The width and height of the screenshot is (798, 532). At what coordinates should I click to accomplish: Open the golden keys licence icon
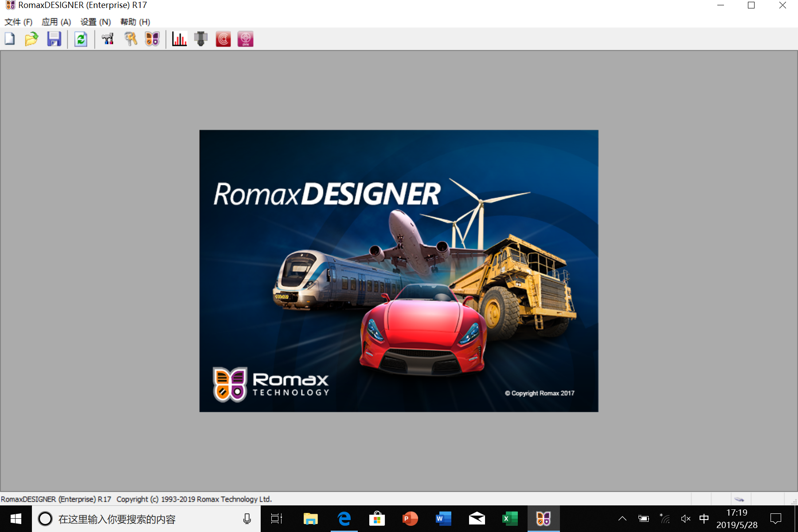(x=130, y=39)
